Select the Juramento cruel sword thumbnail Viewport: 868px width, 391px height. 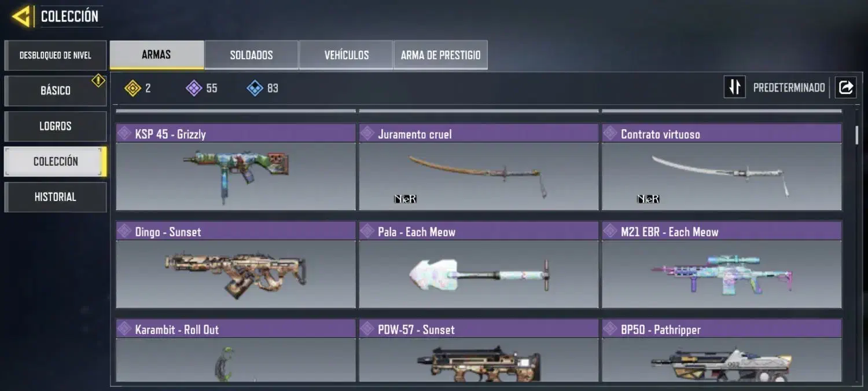tap(479, 176)
